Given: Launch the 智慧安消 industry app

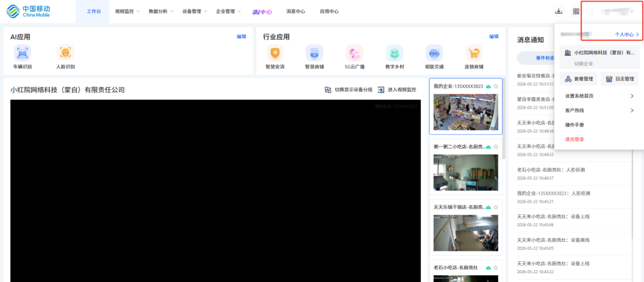Looking at the screenshot, I should pyautogui.click(x=275, y=53).
